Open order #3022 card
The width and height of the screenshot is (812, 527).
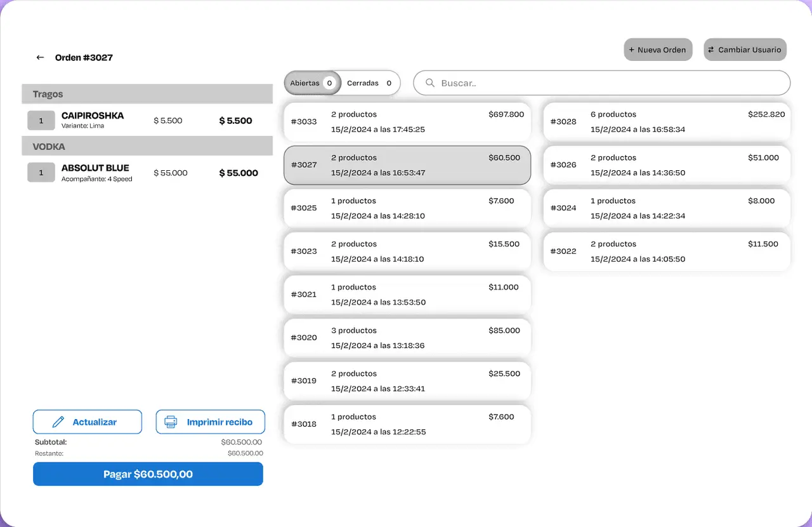667,251
